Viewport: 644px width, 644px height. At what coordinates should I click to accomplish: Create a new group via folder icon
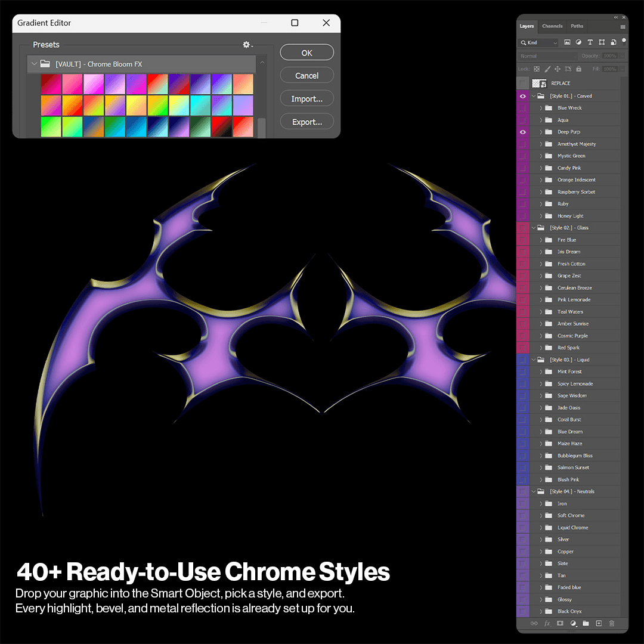point(586,623)
